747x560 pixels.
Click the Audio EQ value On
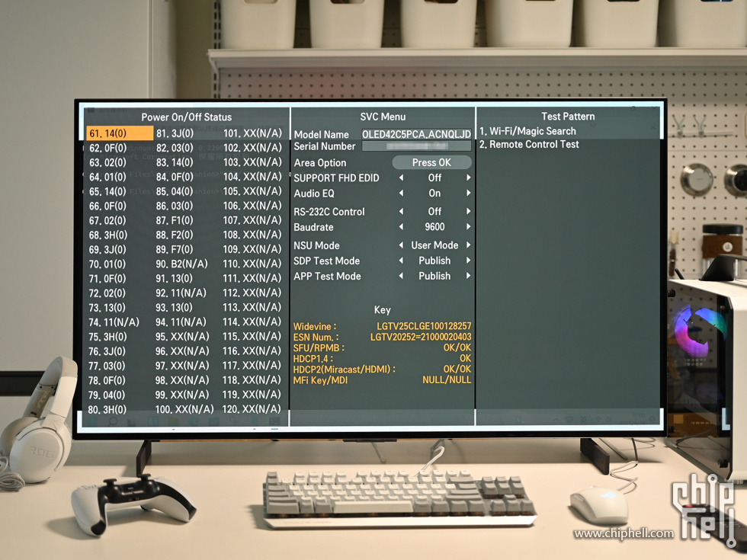434,194
